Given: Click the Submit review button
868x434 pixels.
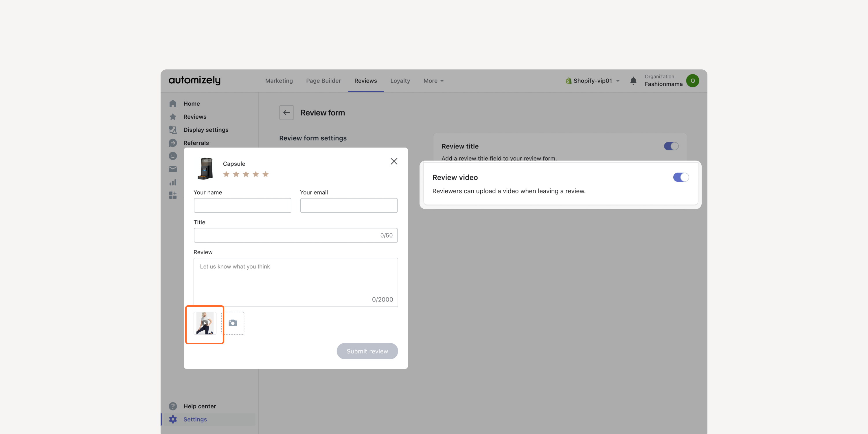Looking at the screenshot, I should pos(367,351).
